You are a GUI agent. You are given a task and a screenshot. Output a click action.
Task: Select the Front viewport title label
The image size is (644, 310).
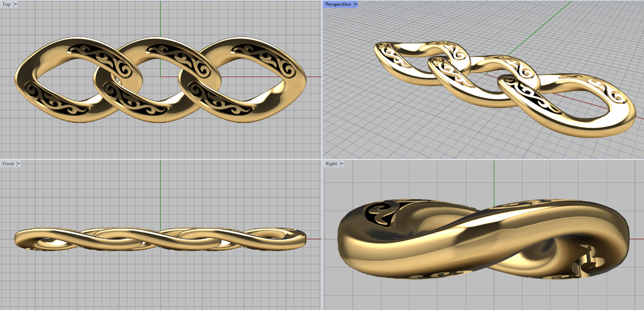click(x=8, y=164)
